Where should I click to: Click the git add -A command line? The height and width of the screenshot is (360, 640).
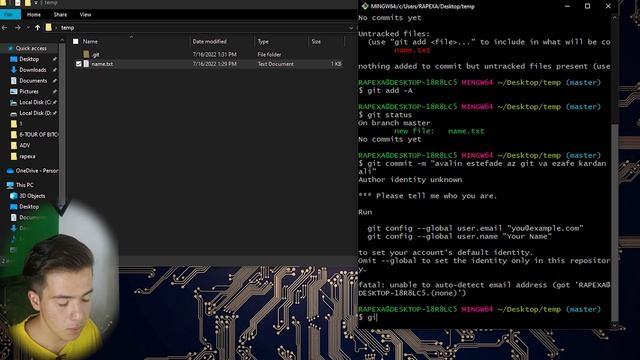tap(386, 91)
